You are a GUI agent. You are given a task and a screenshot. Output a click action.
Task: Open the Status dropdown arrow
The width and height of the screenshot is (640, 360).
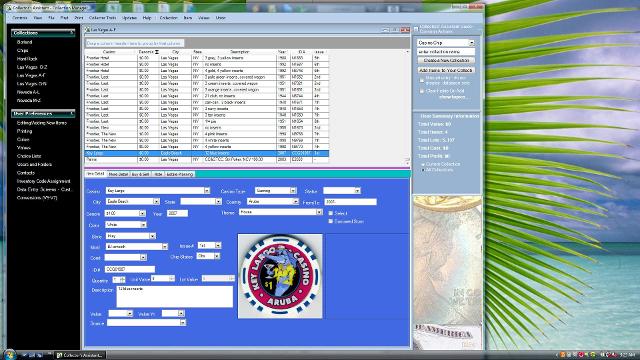357,191
